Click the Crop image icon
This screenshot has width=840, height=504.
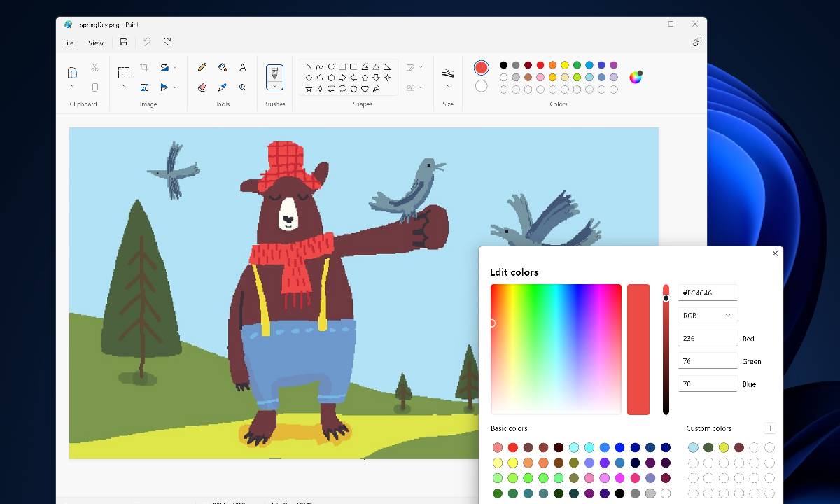tap(143, 67)
